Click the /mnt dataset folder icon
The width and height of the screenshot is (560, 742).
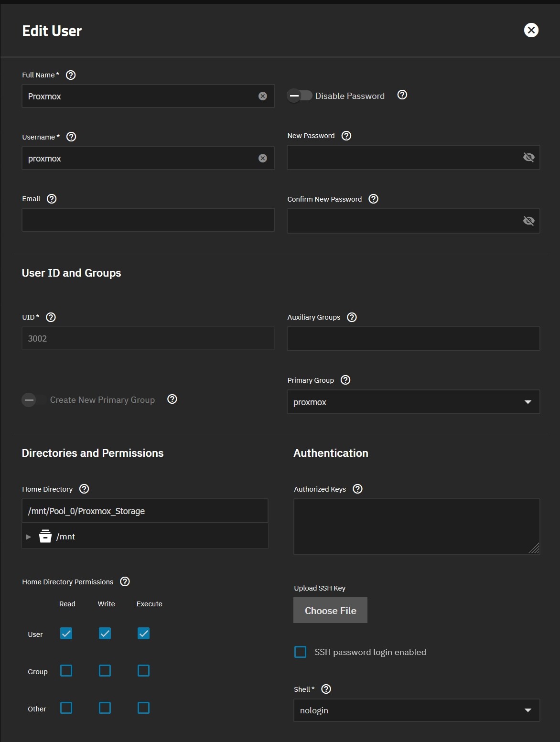coord(45,536)
